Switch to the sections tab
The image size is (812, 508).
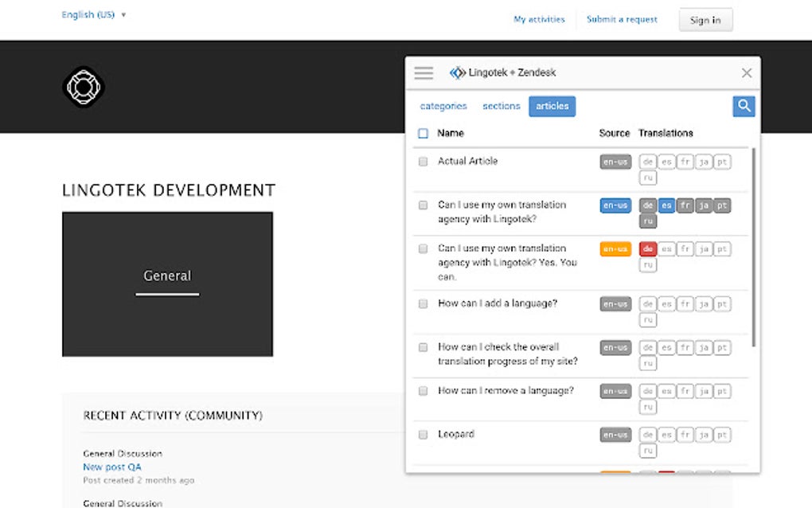(x=500, y=105)
